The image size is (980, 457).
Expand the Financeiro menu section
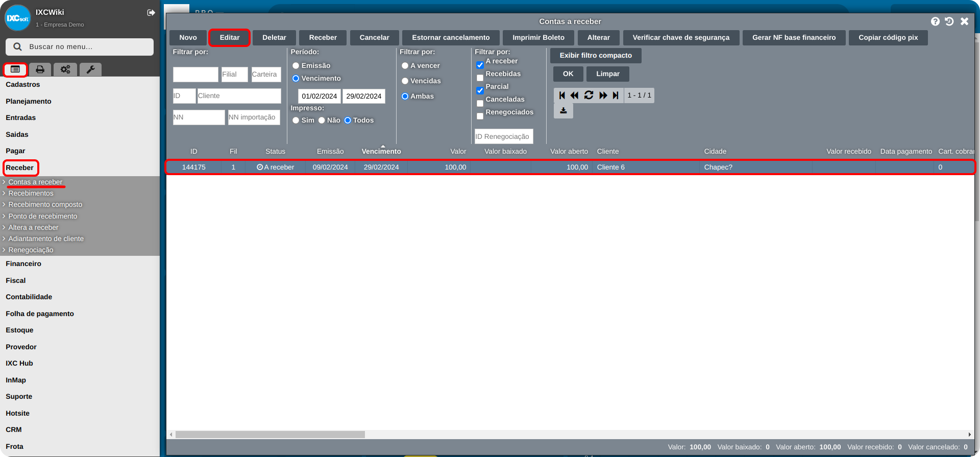[23, 264]
